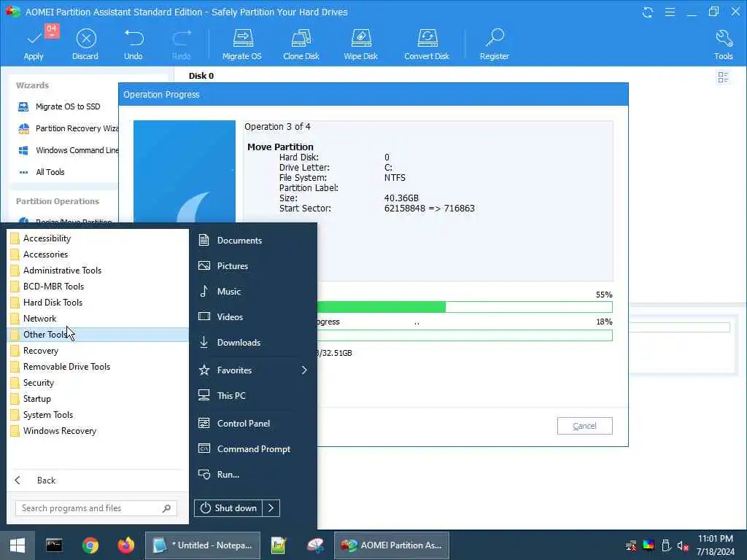747x560 pixels.
Task: Open the Removable Drive Tools folder
Action: click(98, 367)
